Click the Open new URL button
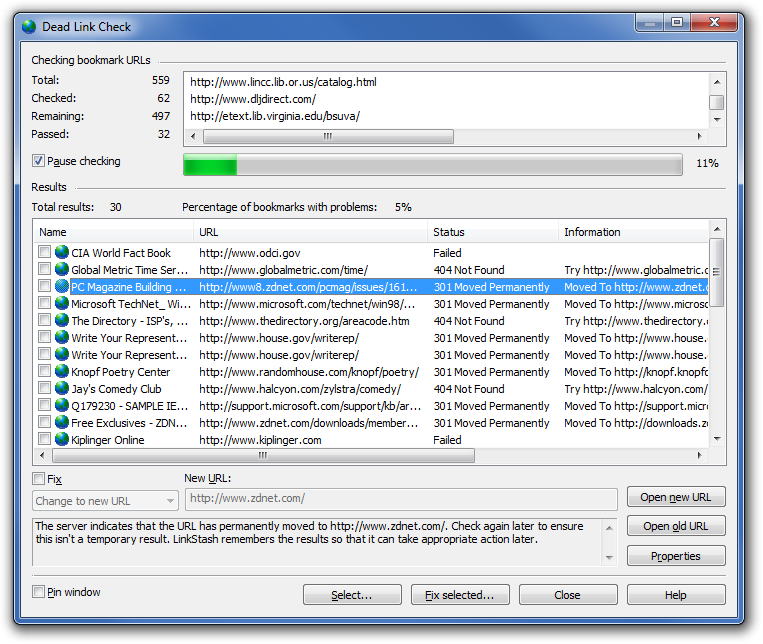763x644 pixels. coord(676,498)
